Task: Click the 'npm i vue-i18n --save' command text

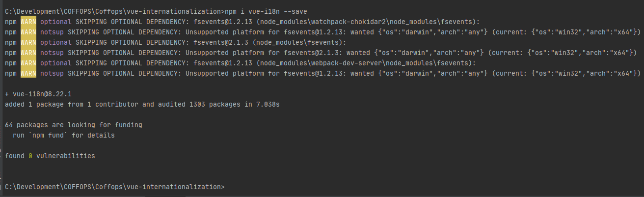Action: click(x=267, y=11)
